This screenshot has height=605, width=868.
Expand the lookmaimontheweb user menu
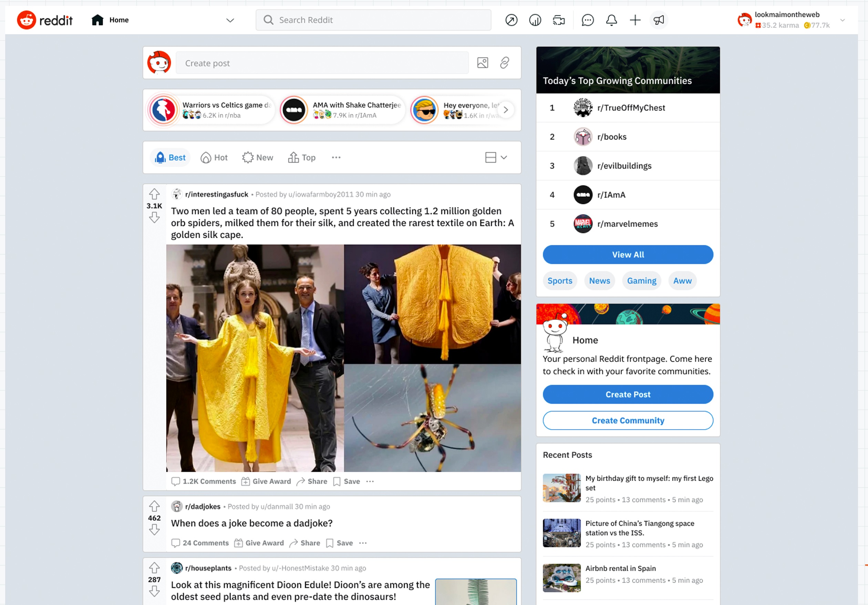click(842, 20)
